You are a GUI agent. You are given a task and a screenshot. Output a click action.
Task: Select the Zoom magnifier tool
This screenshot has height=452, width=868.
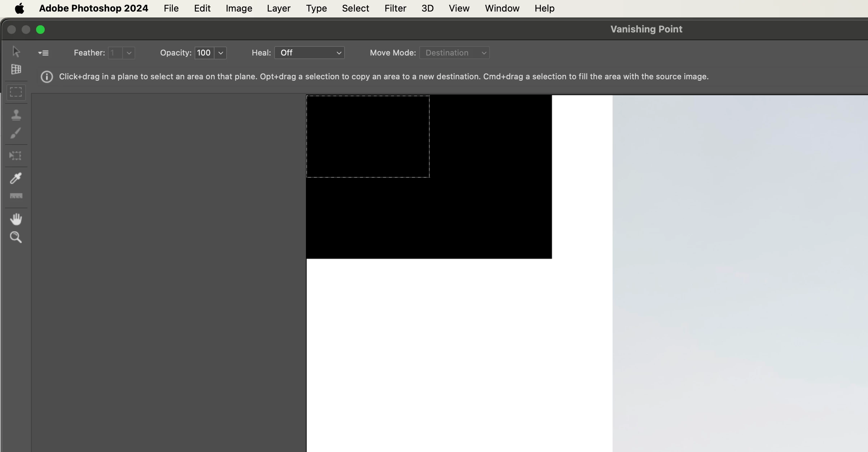tap(16, 237)
